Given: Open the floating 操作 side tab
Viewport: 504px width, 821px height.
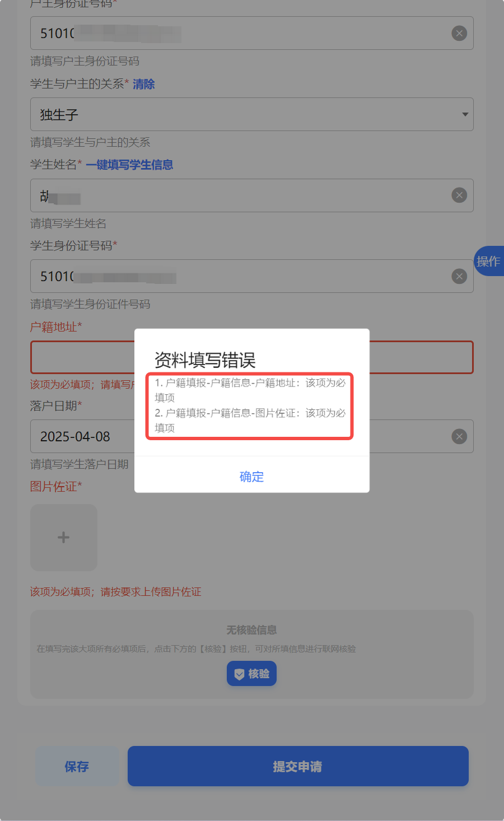Looking at the screenshot, I should pos(489,261).
